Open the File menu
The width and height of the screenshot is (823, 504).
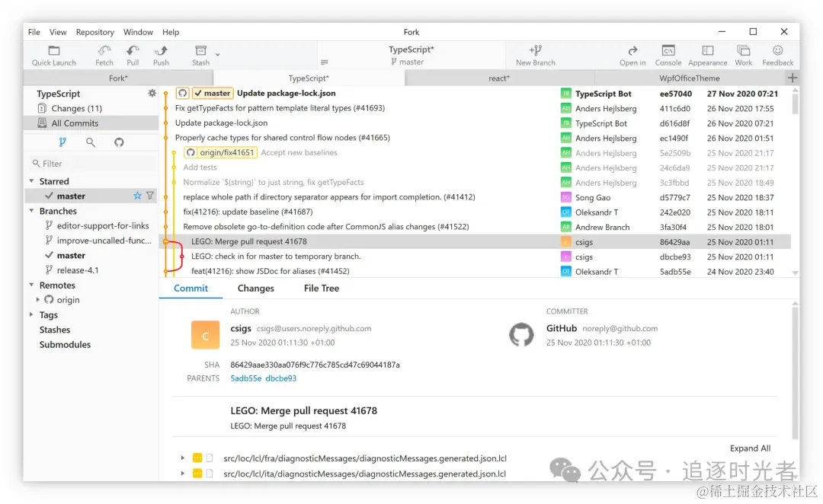click(34, 32)
